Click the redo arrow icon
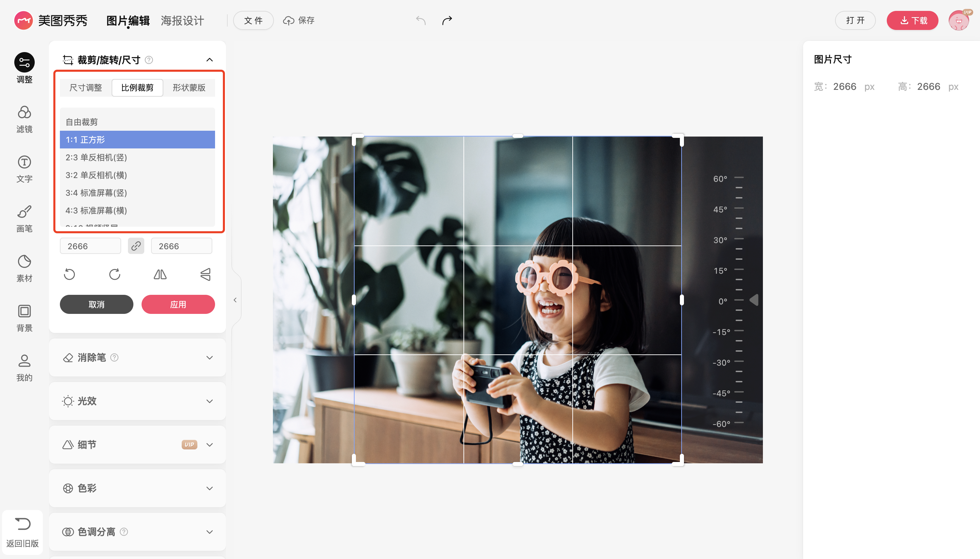 pos(447,20)
